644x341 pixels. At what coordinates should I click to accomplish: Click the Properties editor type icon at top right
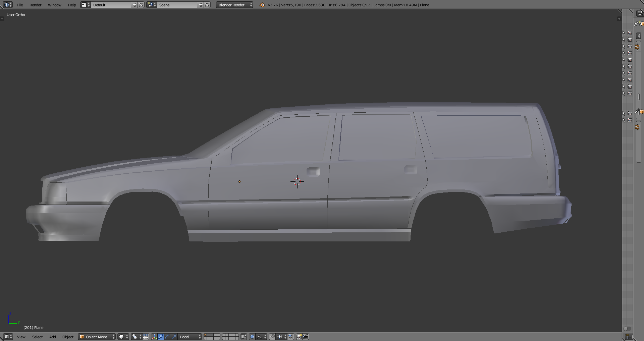click(640, 13)
